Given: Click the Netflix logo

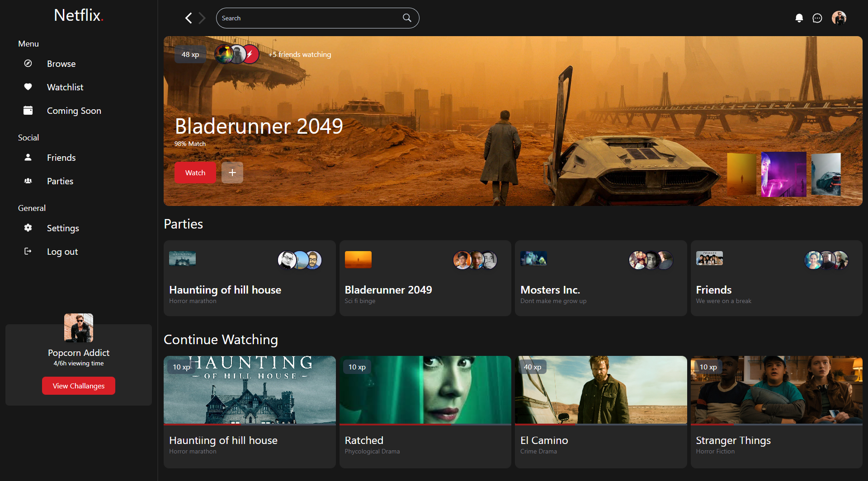Looking at the screenshot, I should [x=79, y=15].
